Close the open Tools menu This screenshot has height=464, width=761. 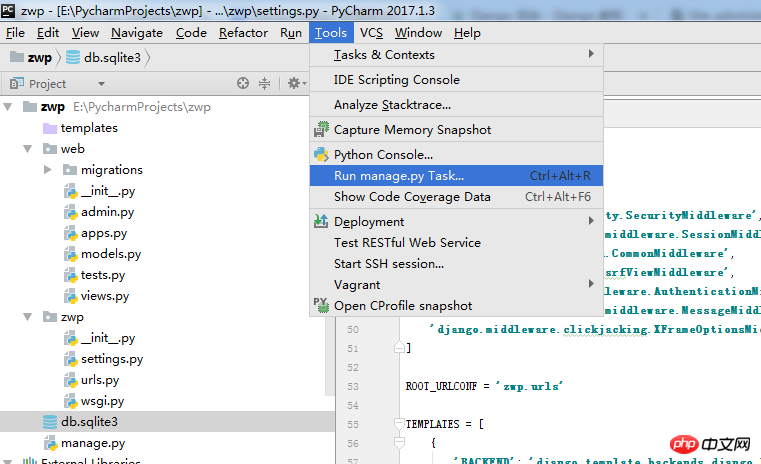coord(331,33)
